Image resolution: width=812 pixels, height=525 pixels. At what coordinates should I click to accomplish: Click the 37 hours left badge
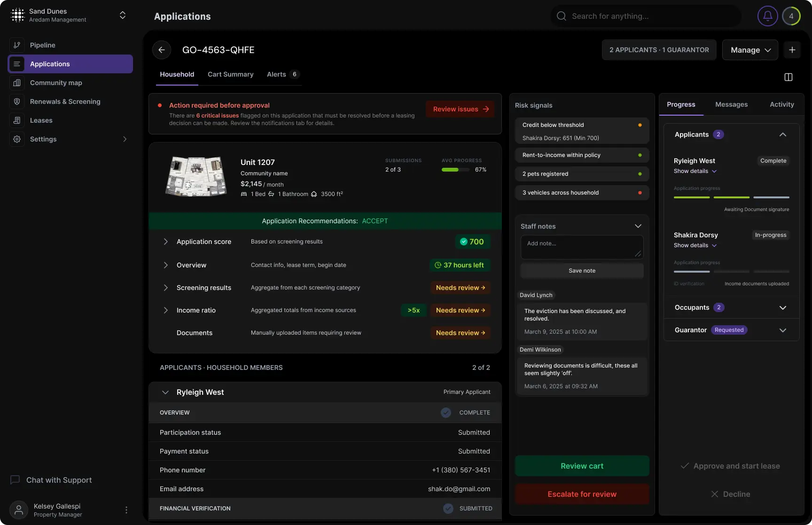click(460, 265)
